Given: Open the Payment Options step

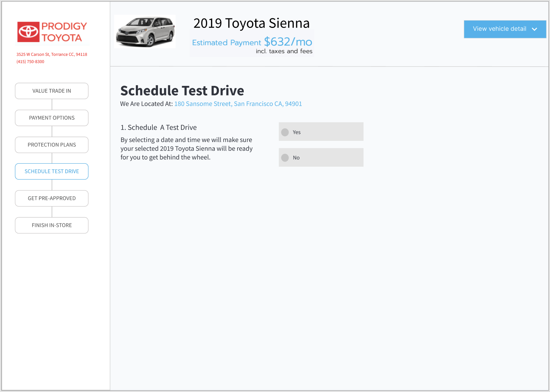Looking at the screenshot, I should [x=52, y=118].
